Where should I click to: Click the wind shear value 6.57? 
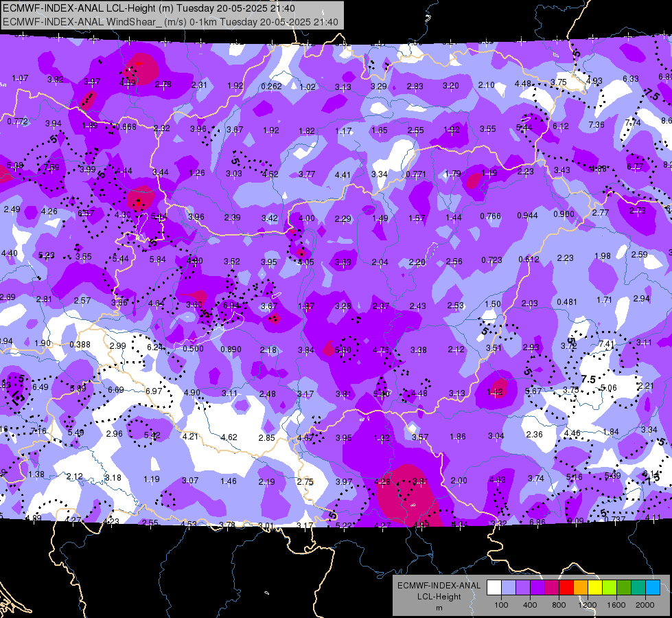pyautogui.click(x=86, y=213)
